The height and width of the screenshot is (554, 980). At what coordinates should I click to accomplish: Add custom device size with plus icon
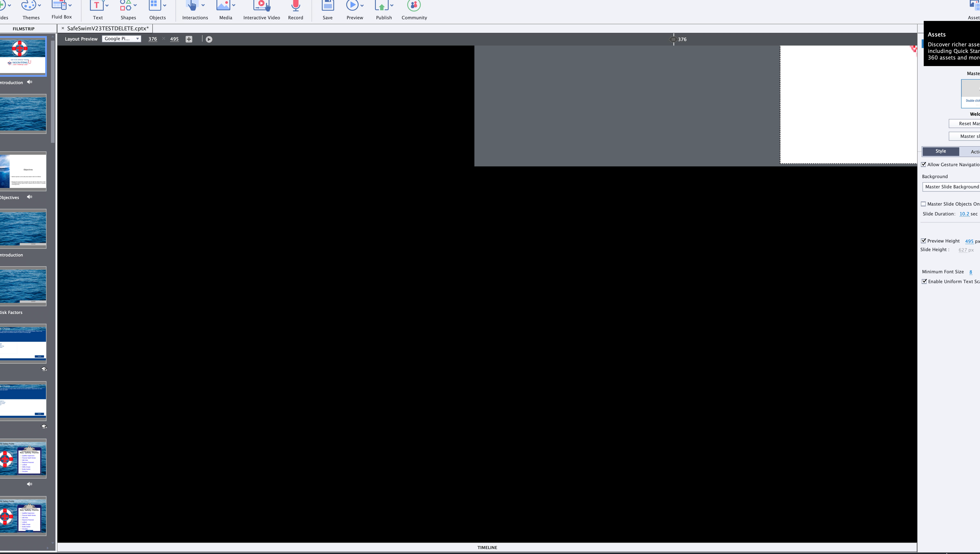(x=189, y=39)
